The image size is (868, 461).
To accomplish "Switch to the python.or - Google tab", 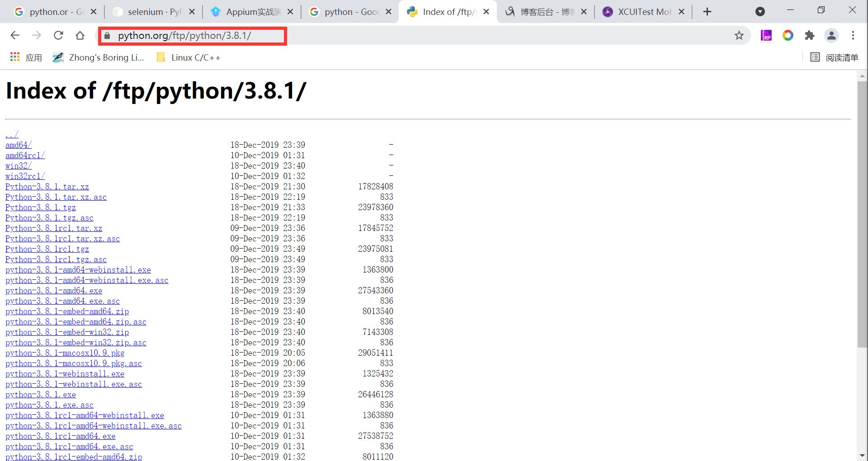I will pyautogui.click(x=55, y=12).
